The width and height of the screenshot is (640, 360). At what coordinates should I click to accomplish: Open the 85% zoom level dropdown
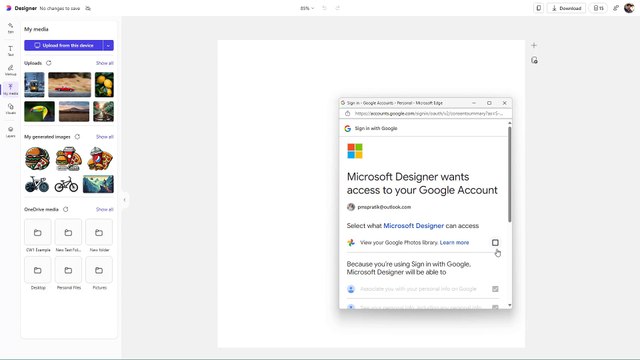point(307,8)
